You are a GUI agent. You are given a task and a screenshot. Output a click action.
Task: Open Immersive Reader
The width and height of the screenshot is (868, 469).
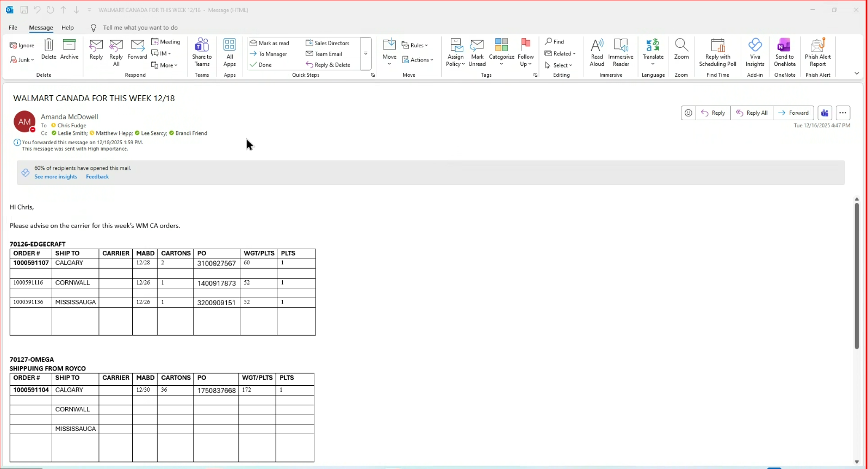click(x=621, y=52)
